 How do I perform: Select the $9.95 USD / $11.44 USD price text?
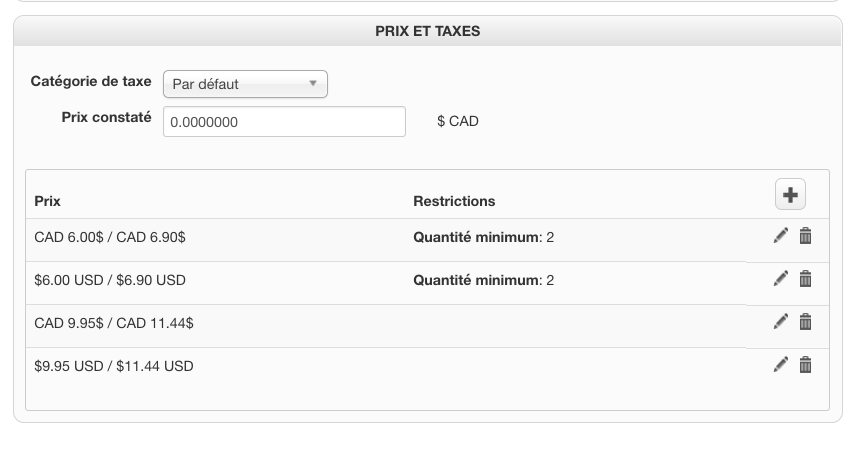coord(114,367)
